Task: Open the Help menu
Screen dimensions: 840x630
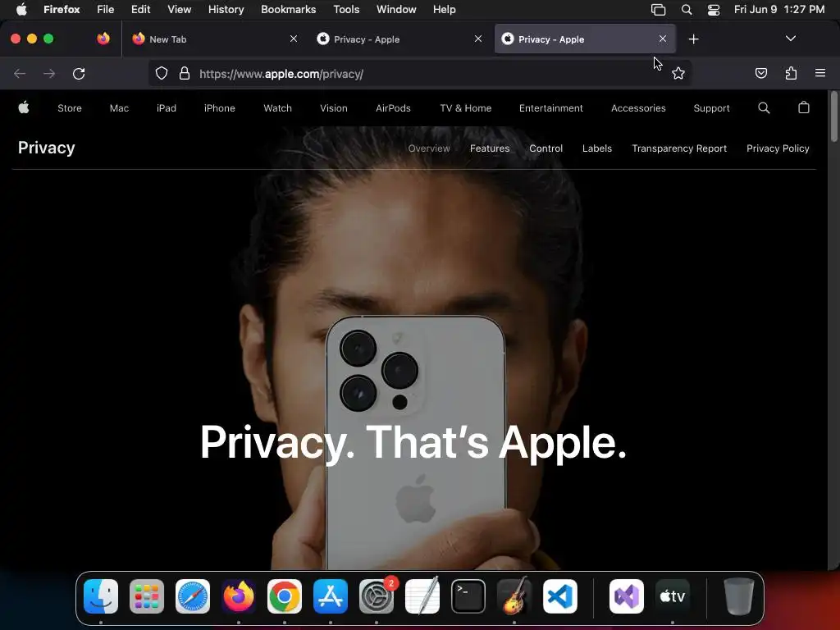Action: [444, 10]
